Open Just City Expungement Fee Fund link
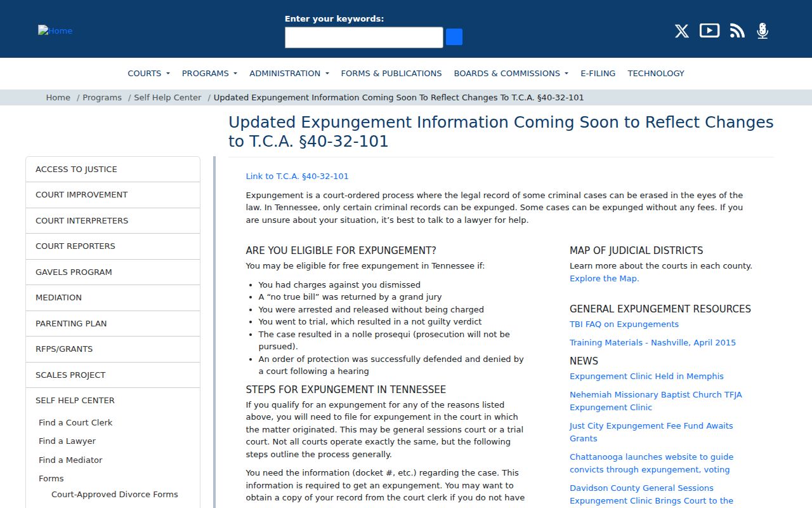This screenshot has height=508, width=812. (652, 432)
